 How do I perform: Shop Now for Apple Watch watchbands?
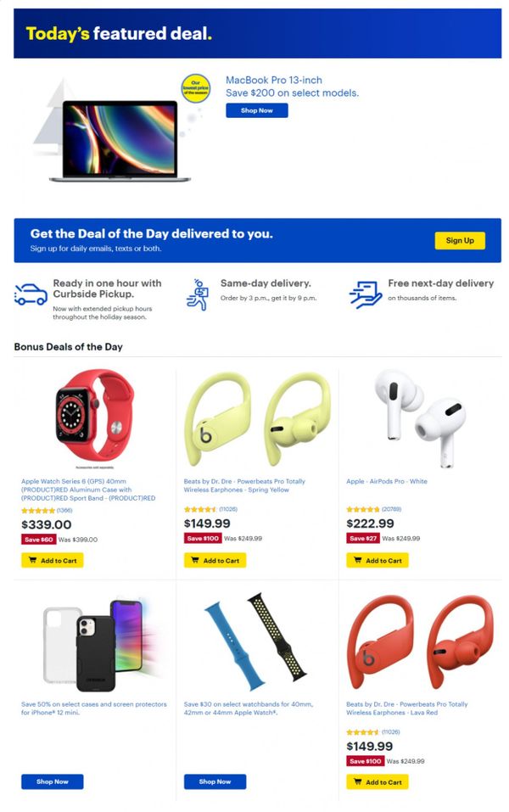tap(215, 781)
